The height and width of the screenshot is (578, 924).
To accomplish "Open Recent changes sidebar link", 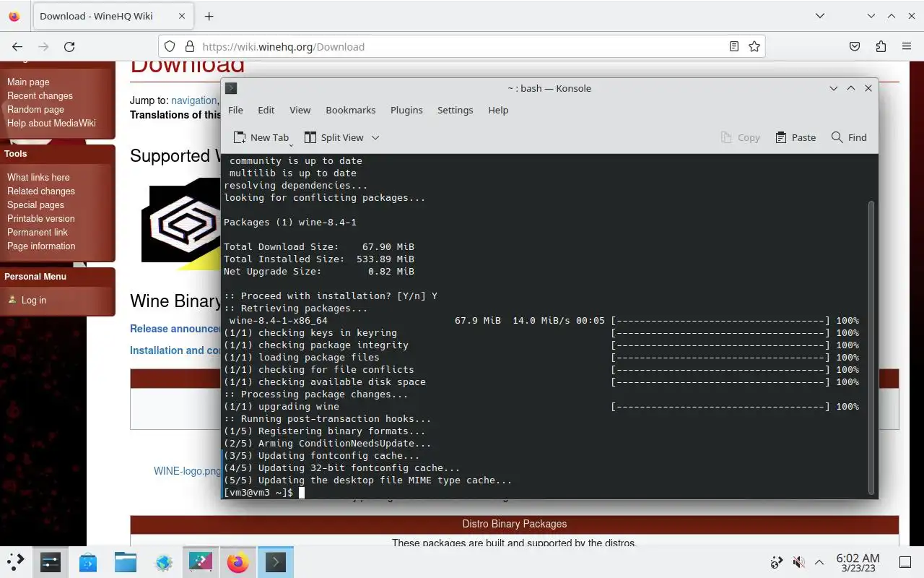I will coord(40,95).
